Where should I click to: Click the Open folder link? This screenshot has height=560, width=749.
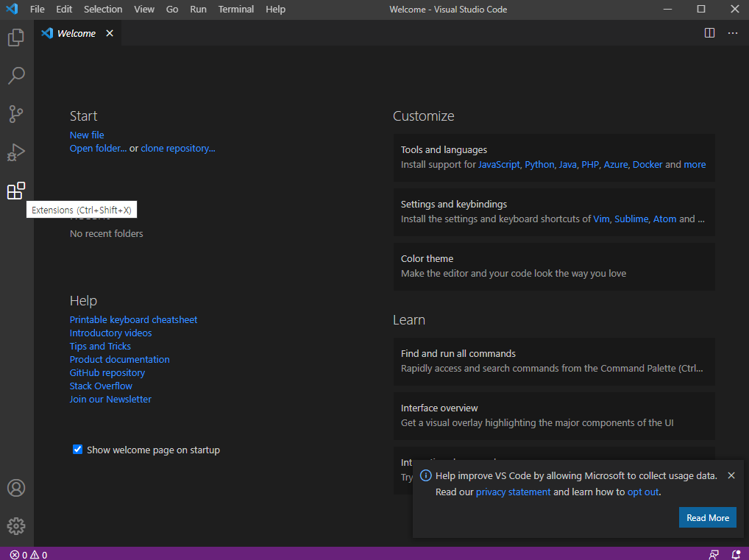(x=98, y=148)
